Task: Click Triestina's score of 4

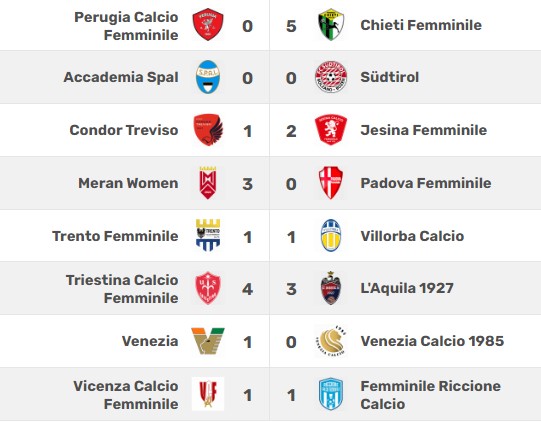Action: tap(247, 289)
